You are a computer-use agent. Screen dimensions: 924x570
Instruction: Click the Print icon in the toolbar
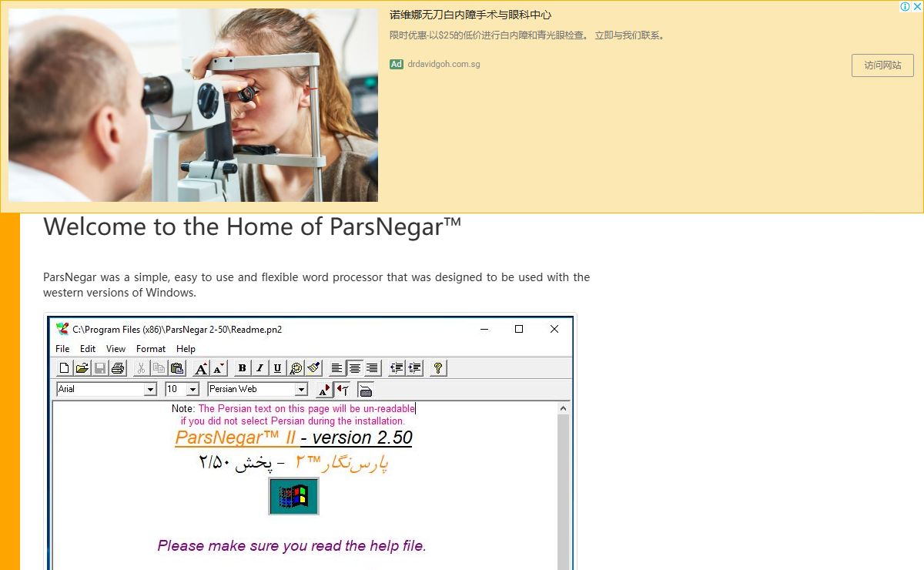(117, 368)
